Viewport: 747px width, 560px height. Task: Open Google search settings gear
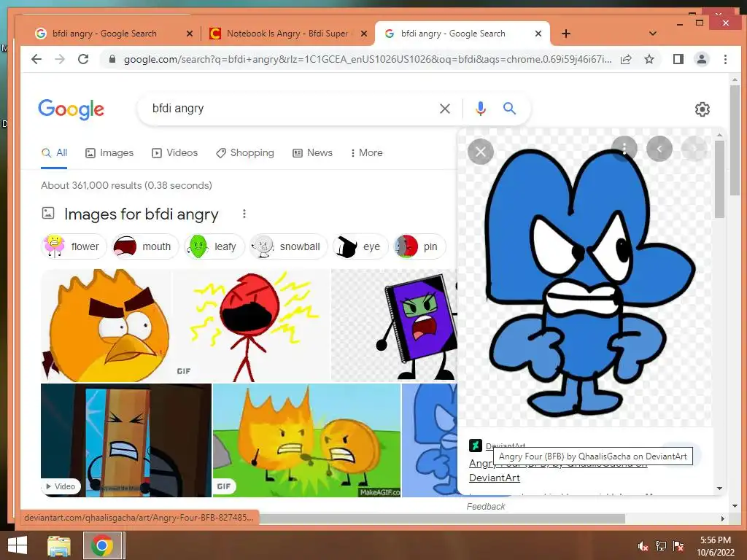[702, 109]
